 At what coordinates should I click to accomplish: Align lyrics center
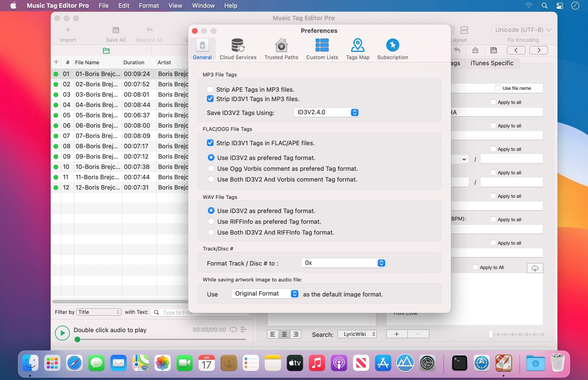point(284,334)
